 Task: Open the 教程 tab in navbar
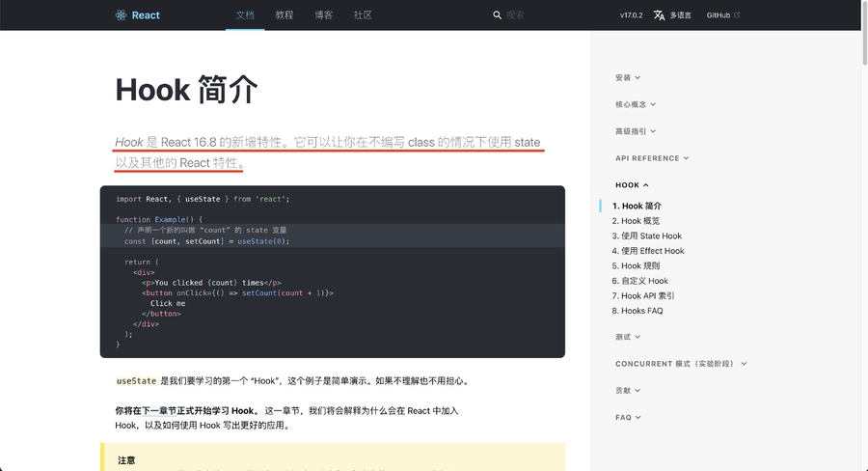point(284,15)
